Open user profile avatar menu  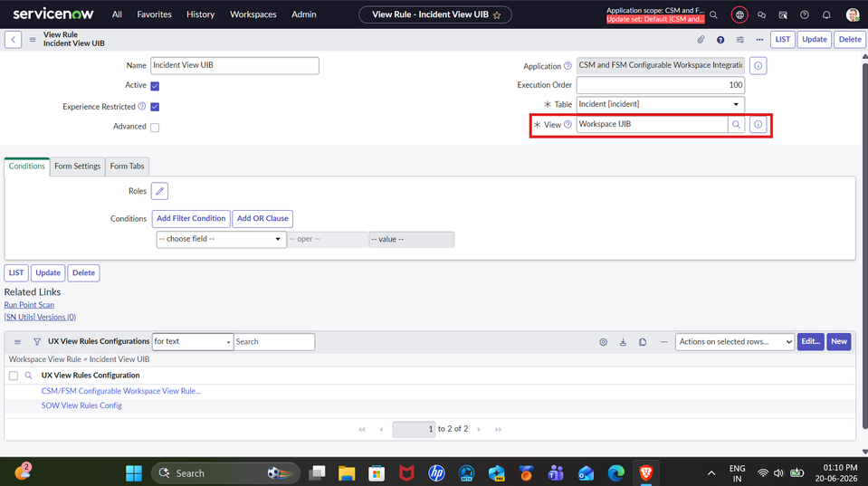coord(853,15)
